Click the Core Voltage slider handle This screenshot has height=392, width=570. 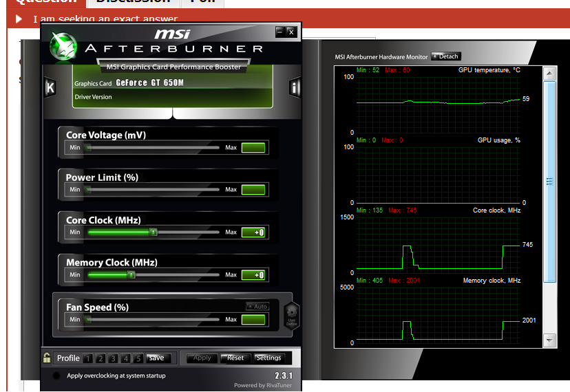[88, 147]
